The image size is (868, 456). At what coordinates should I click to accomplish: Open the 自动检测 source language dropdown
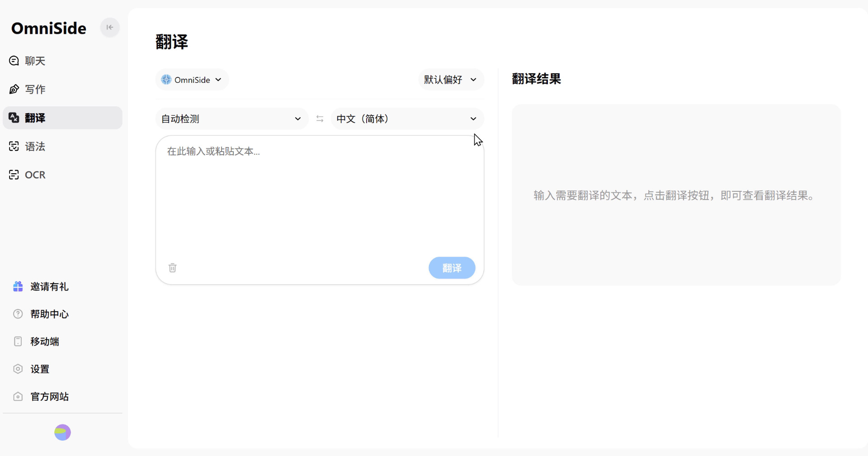click(231, 119)
